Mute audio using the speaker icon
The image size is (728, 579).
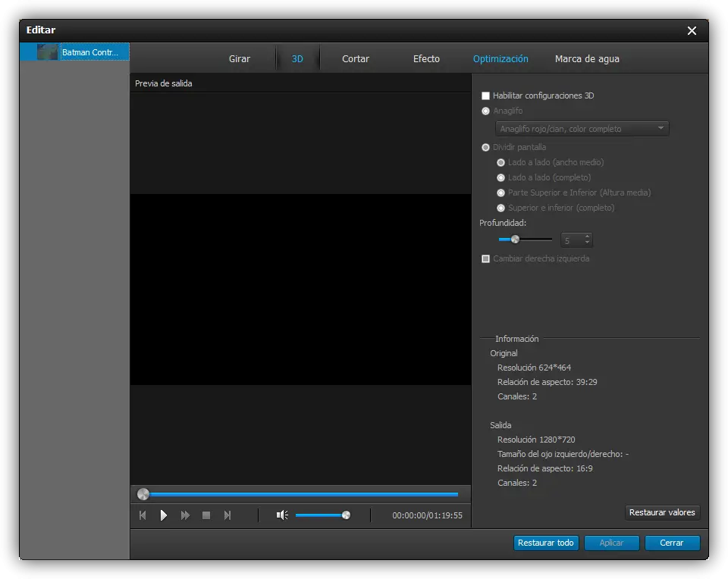(281, 515)
